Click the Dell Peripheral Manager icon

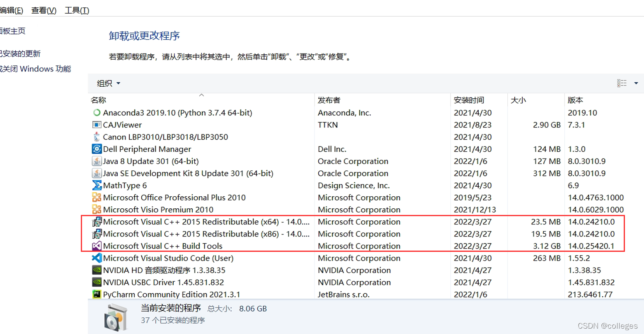click(x=97, y=149)
